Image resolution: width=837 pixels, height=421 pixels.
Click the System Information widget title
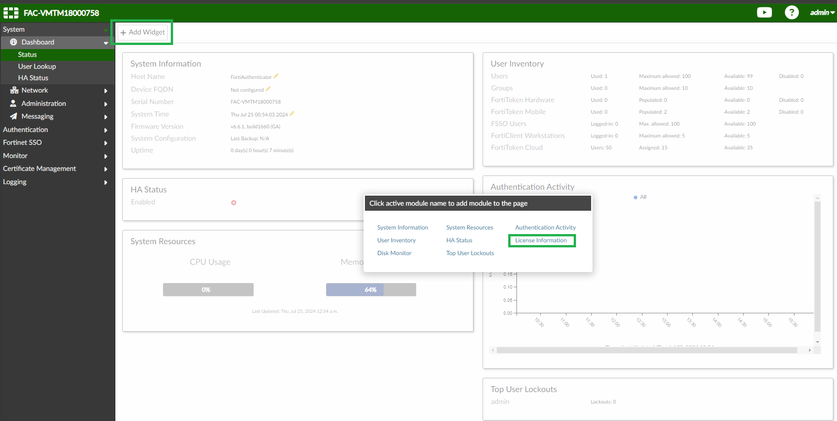click(166, 64)
